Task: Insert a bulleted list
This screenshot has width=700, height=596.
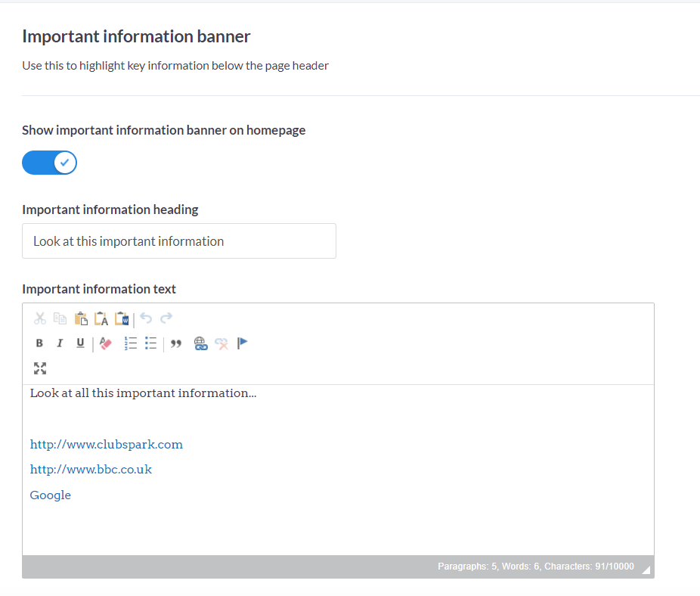Action: pos(151,343)
